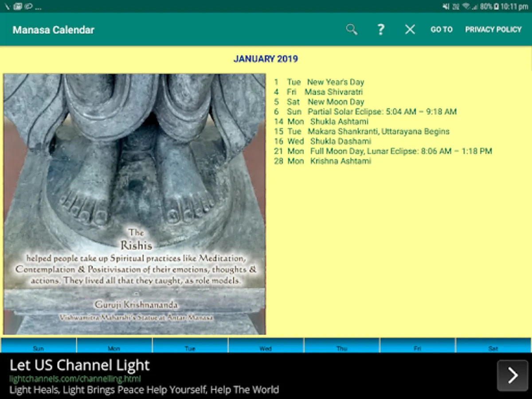Select the Full Moon Day, Lunar Eclipse entry

(383, 151)
